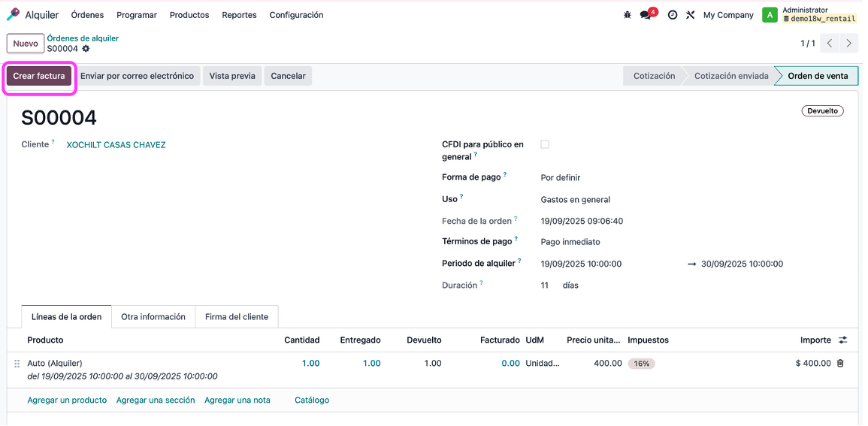Click the rental start date 19/09/2025 10:00:00
This screenshot has width=868, height=426.
[x=581, y=264]
